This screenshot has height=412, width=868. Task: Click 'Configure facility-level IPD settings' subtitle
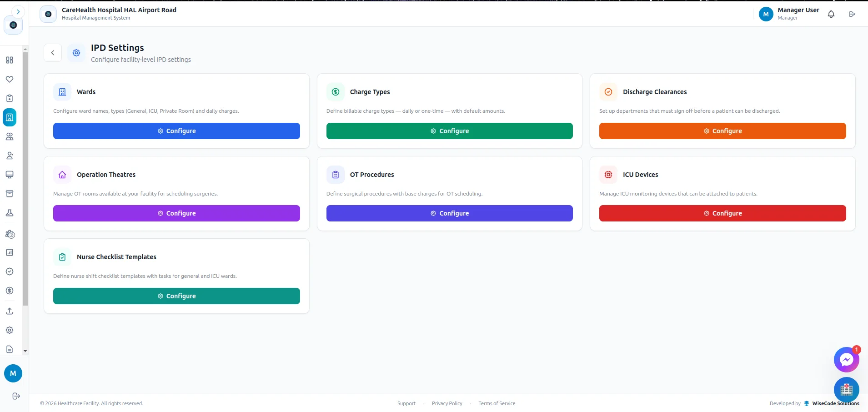141,60
